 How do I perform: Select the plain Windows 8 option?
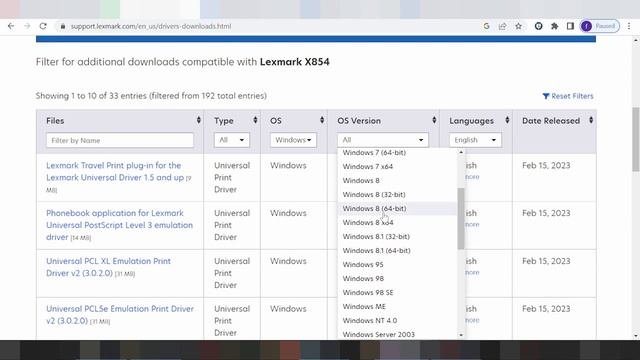(x=397, y=180)
